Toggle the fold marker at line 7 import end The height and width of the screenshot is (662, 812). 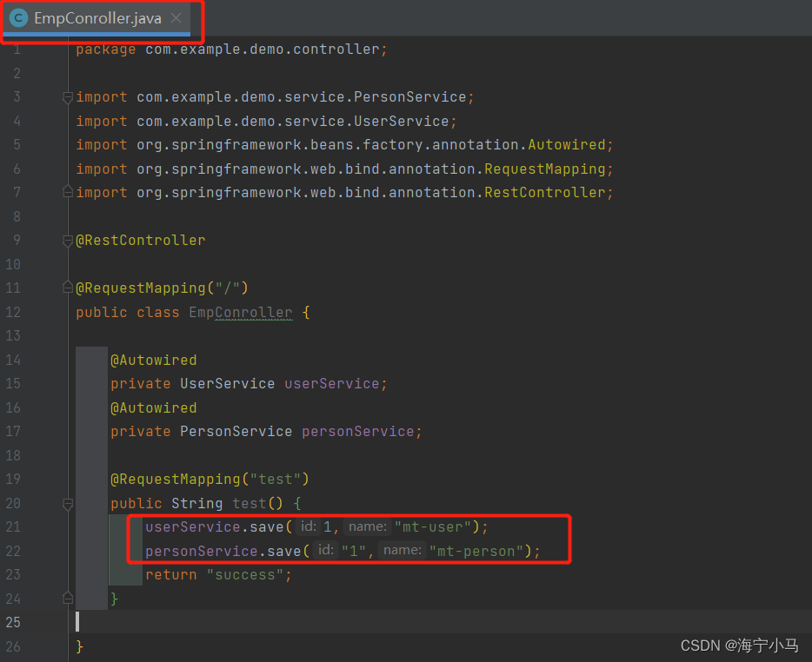point(67,192)
